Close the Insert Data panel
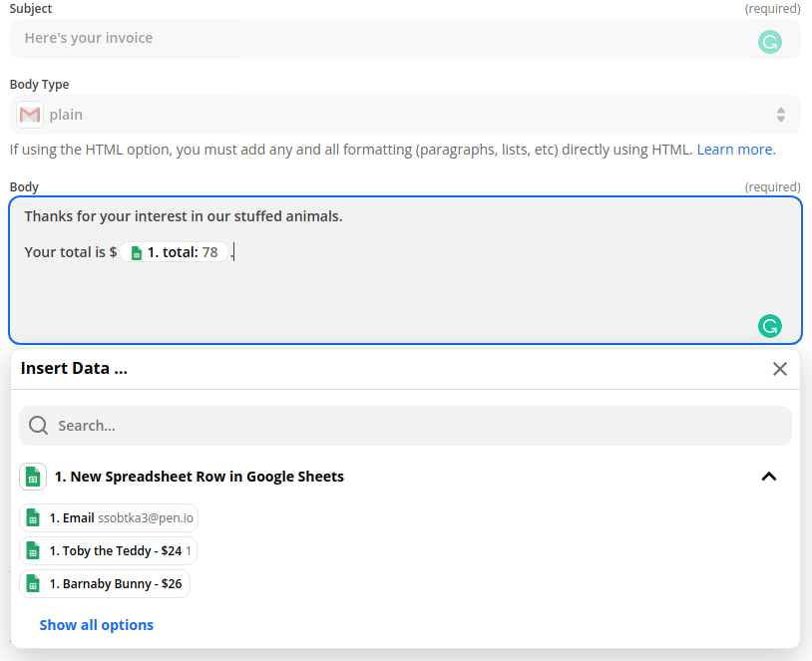Screen dimensions: 812x661 pyautogui.click(x=780, y=369)
